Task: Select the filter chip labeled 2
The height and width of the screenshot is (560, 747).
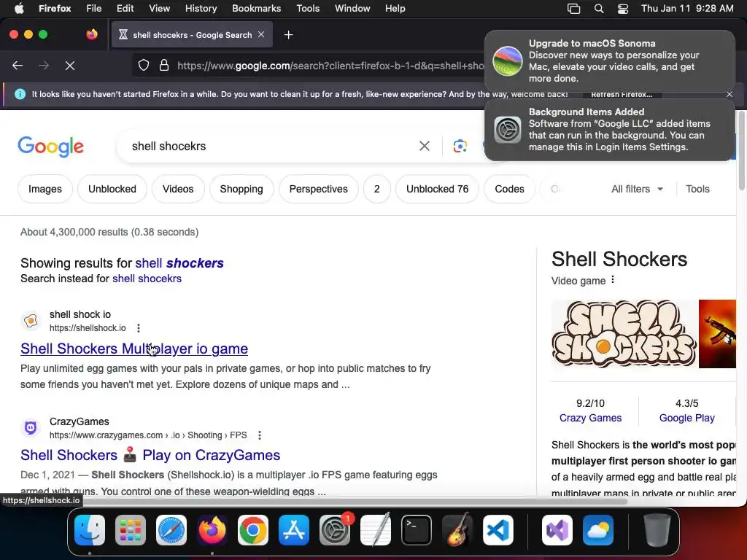Action: click(x=377, y=189)
